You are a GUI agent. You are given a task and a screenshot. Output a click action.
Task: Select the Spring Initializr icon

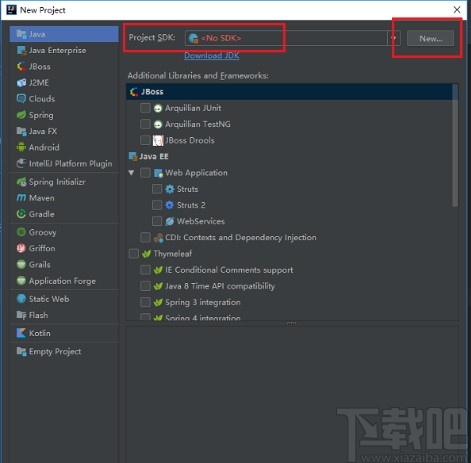point(21,182)
